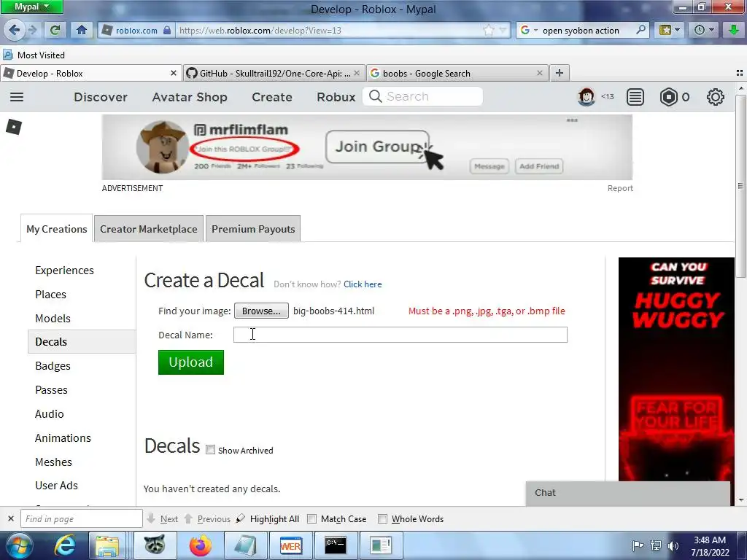The width and height of the screenshot is (747, 560).
Task: Click the browser vertical scrollbar
Action: tap(740, 186)
